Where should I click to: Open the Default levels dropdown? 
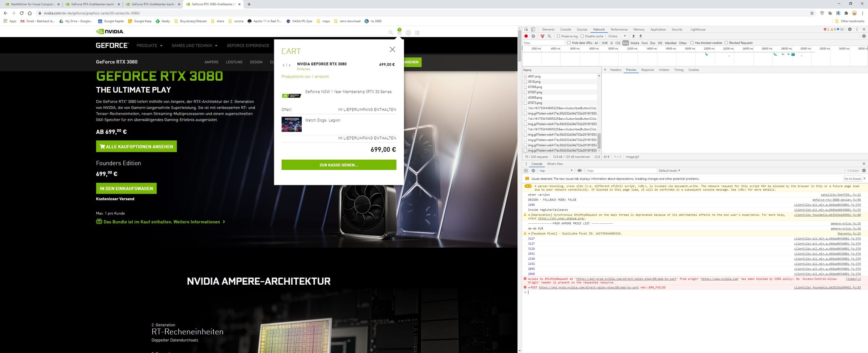click(x=669, y=171)
